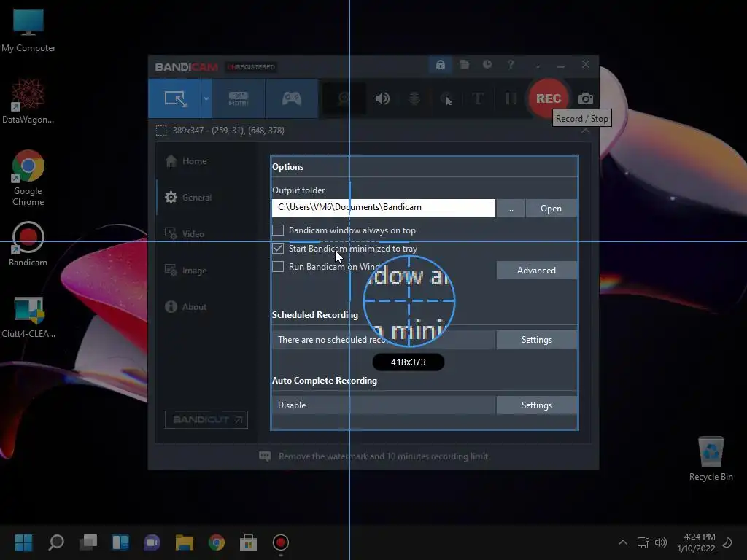Click the lock icon in Bandicam title bar
This screenshot has height=560, width=747.
pyautogui.click(x=440, y=64)
